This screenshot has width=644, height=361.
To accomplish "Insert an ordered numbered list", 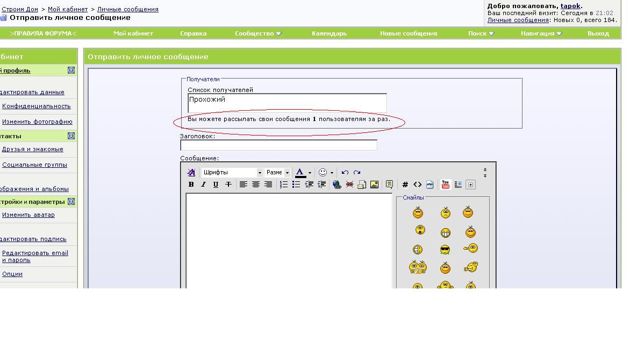I will tap(283, 185).
